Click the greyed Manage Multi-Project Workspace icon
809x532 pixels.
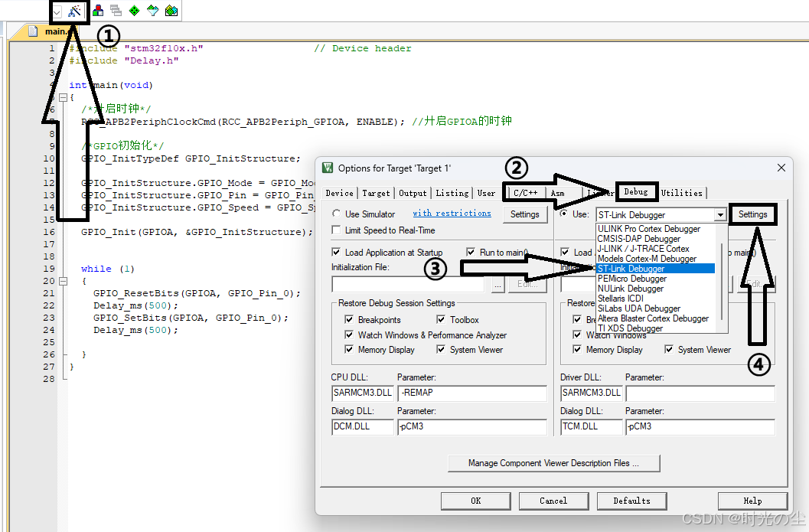tap(116, 10)
